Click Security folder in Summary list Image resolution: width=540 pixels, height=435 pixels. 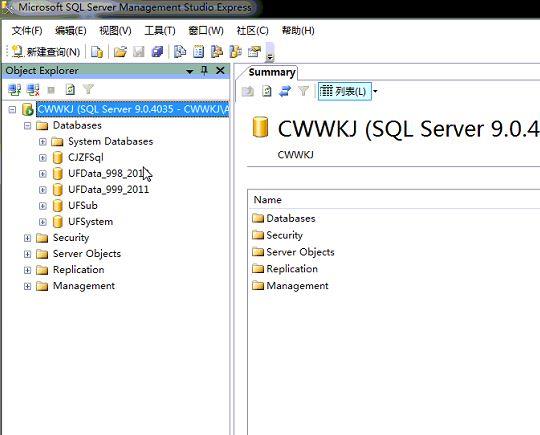(284, 235)
